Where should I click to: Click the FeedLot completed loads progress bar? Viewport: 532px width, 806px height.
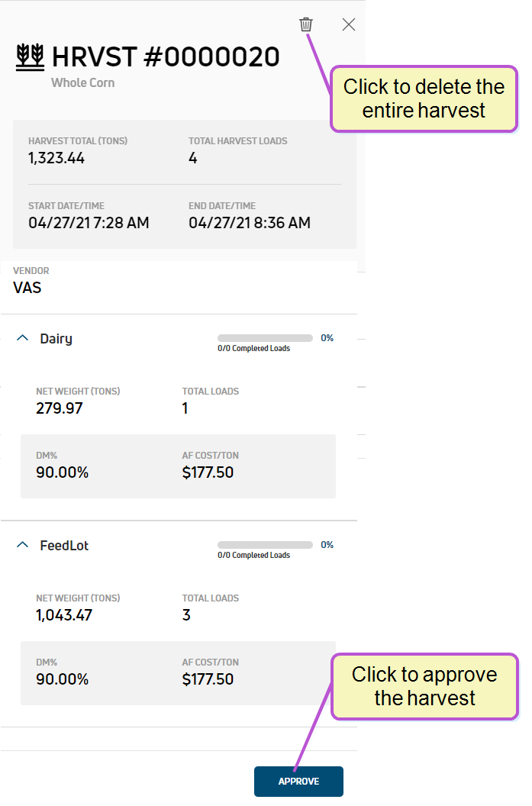click(265, 544)
